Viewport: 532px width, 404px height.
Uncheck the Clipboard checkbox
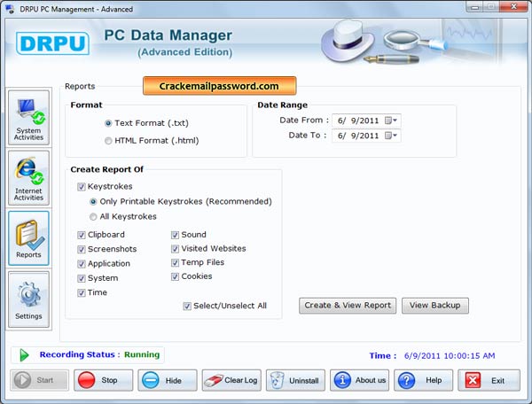pyautogui.click(x=82, y=235)
